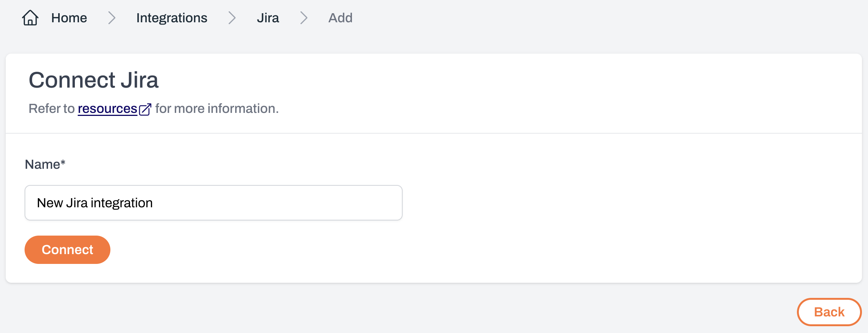Navigate to the Jira breadcrumb

[268, 18]
